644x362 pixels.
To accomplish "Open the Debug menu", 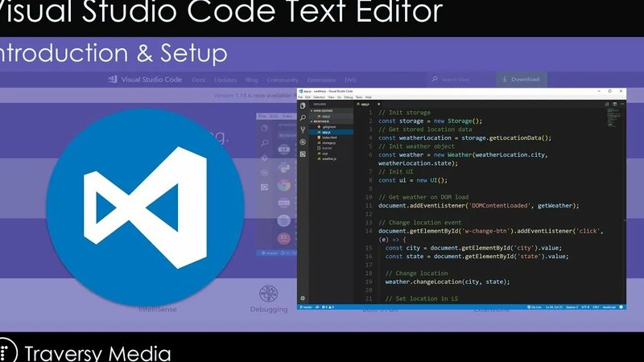I will 349,97.
